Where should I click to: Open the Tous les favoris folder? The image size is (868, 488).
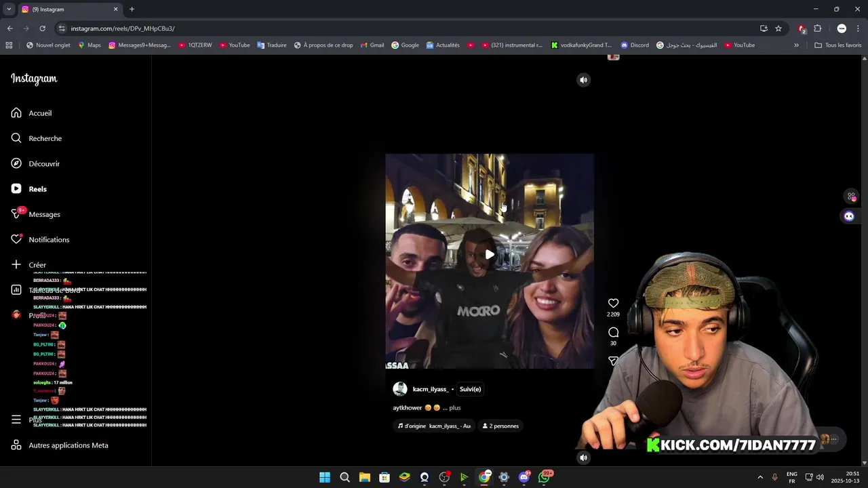coord(838,45)
